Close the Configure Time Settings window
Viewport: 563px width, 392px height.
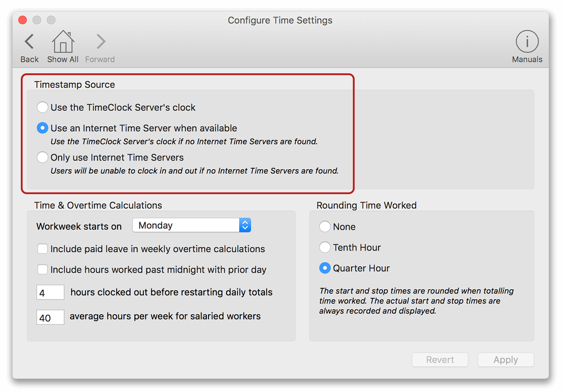[23, 20]
